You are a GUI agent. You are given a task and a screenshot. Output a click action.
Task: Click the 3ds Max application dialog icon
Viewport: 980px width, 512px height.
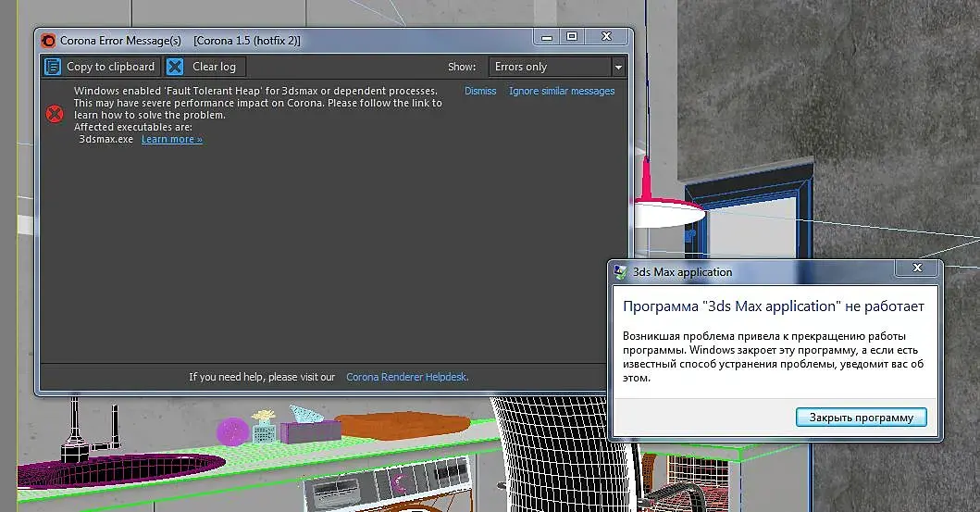tap(620, 272)
